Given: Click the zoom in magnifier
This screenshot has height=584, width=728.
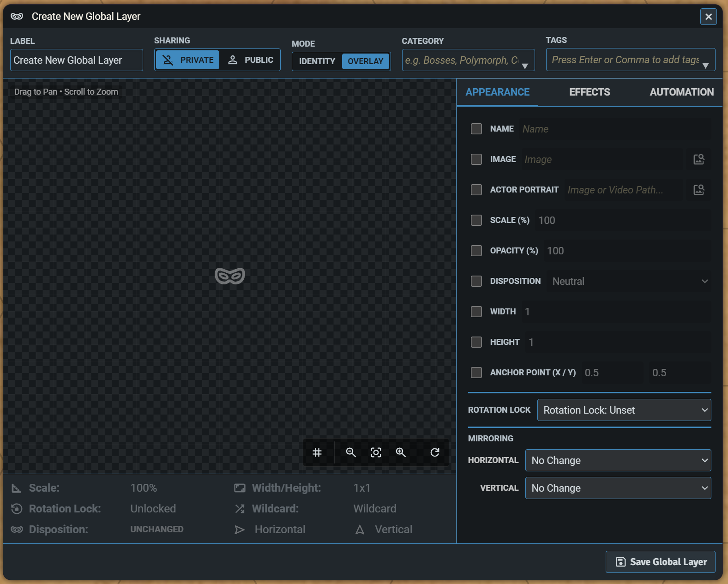Looking at the screenshot, I should [x=401, y=452].
